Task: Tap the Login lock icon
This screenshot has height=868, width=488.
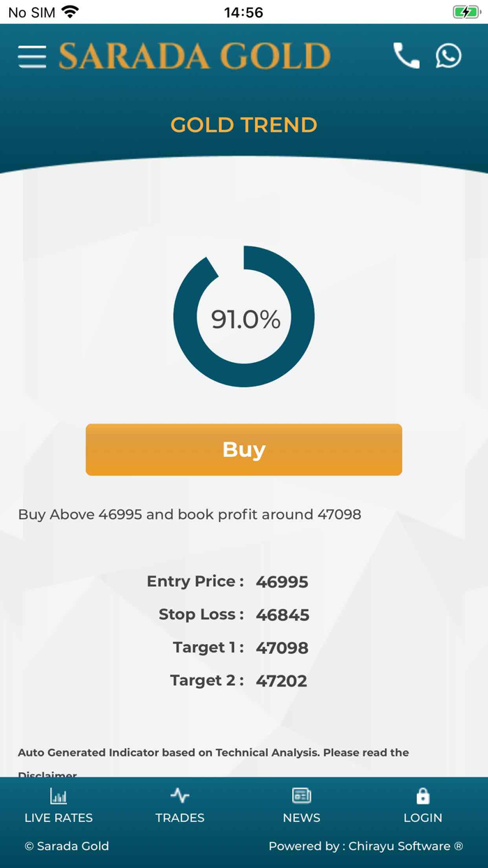Action: (422, 795)
